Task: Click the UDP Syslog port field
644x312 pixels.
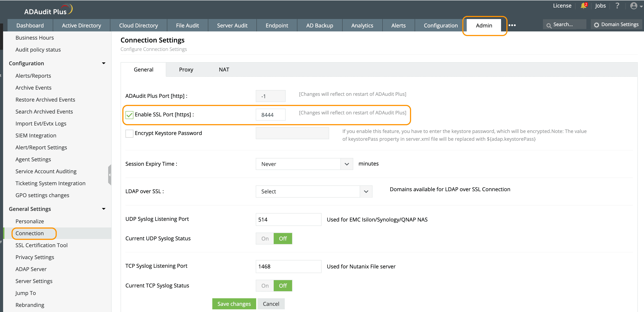Action: [289, 220]
